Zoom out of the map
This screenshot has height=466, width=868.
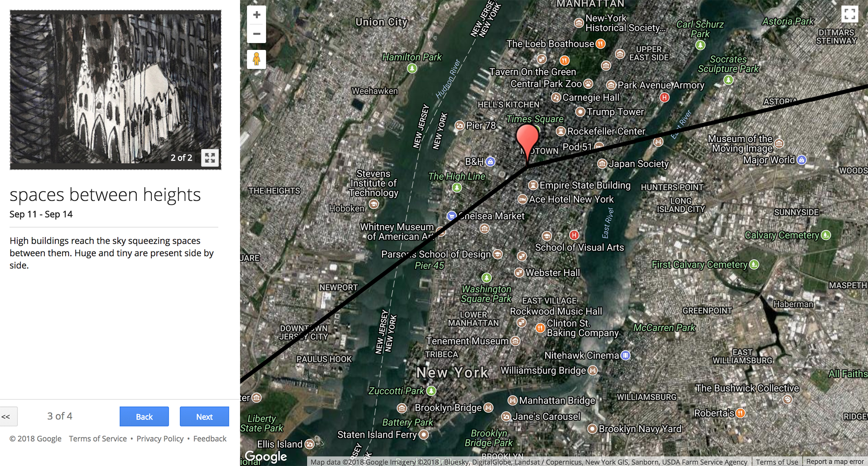257,34
